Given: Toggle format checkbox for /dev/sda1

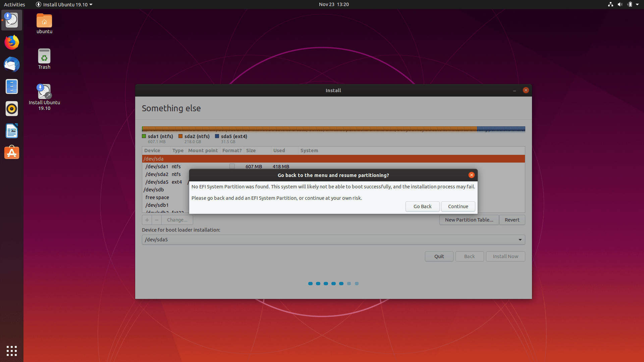Looking at the screenshot, I should (x=232, y=166).
